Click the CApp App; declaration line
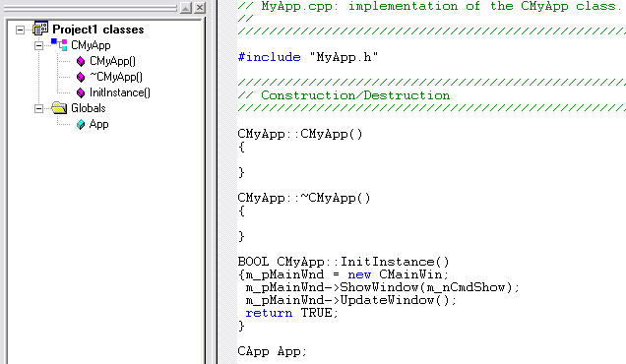The width and height of the screenshot is (626, 364). (x=272, y=351)
